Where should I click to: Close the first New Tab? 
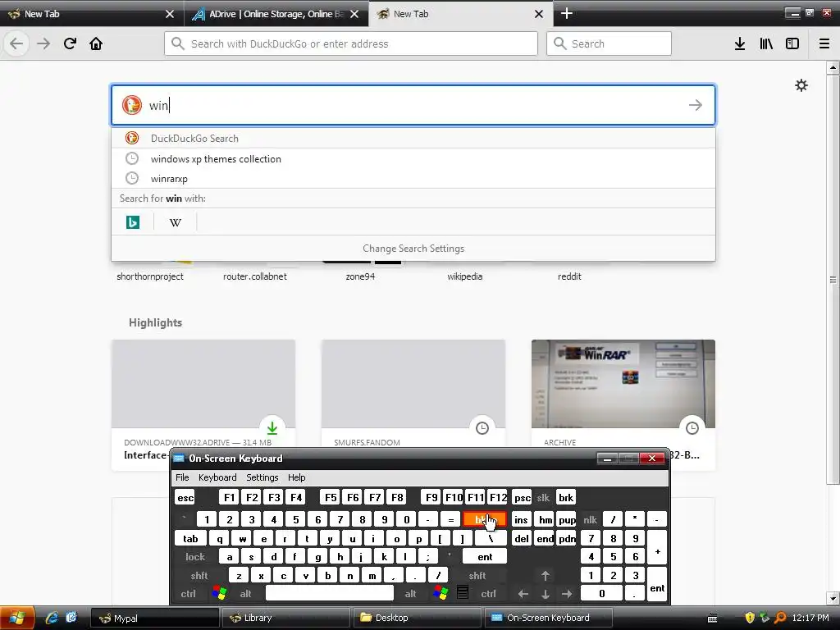coord(169,14)
